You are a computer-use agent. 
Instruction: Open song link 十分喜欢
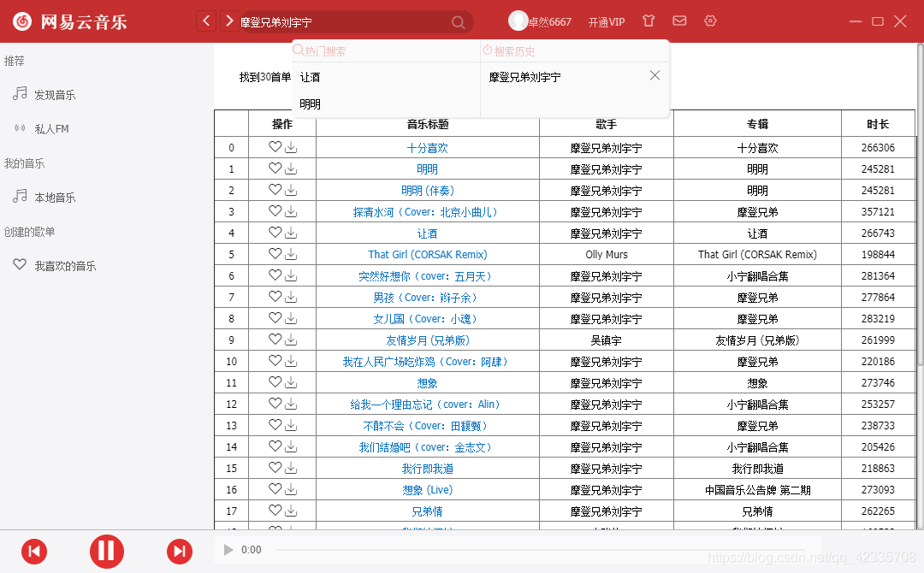427,148
